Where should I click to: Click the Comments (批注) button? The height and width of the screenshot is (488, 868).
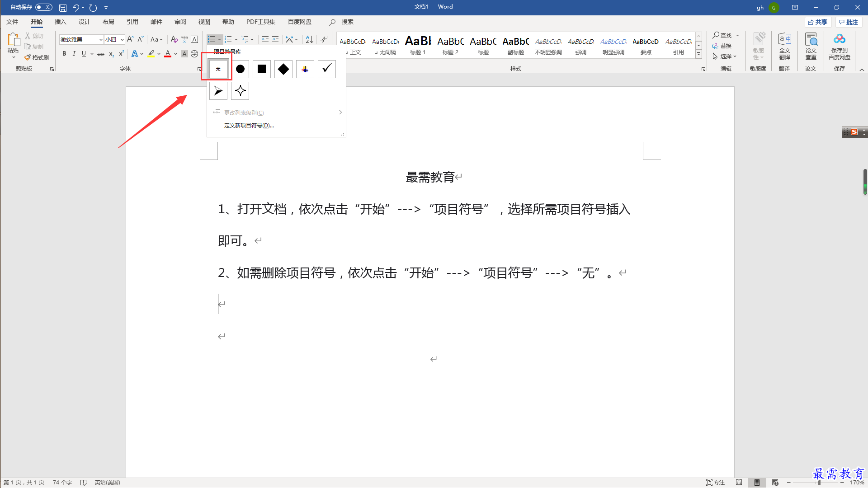coord(849,22)
